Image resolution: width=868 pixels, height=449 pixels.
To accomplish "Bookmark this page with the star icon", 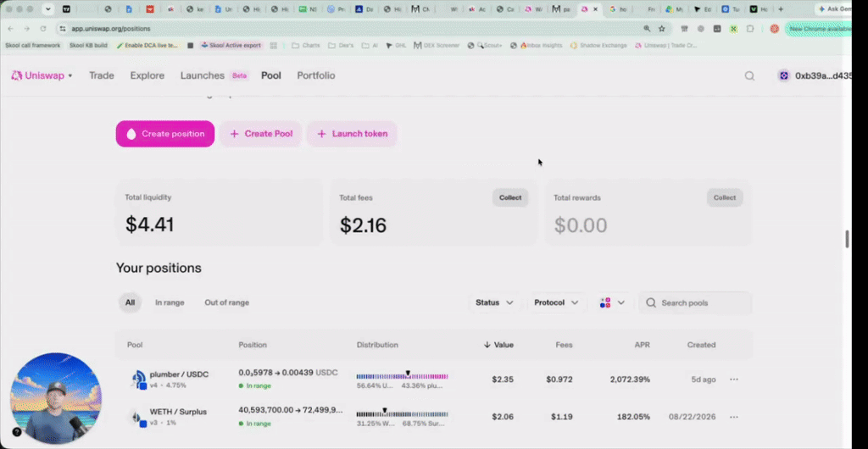I will pos(661,29).
